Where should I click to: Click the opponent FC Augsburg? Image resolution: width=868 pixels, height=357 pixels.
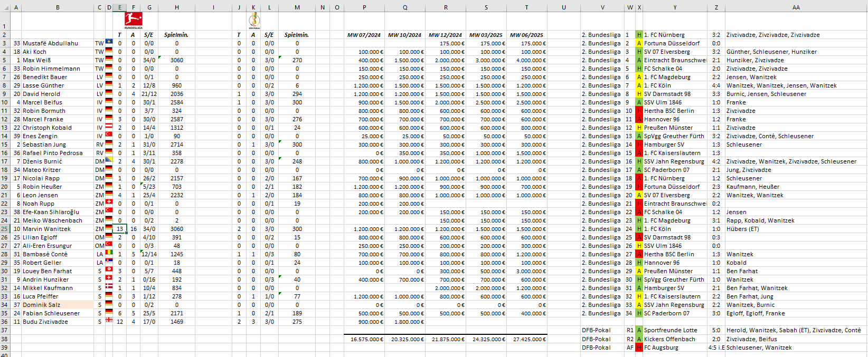tap(661, 348)
